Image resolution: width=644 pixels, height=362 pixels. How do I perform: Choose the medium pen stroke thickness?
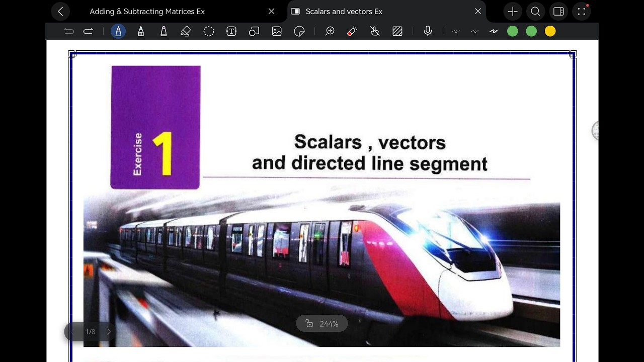pyautogui.click(x=474, y=31)
